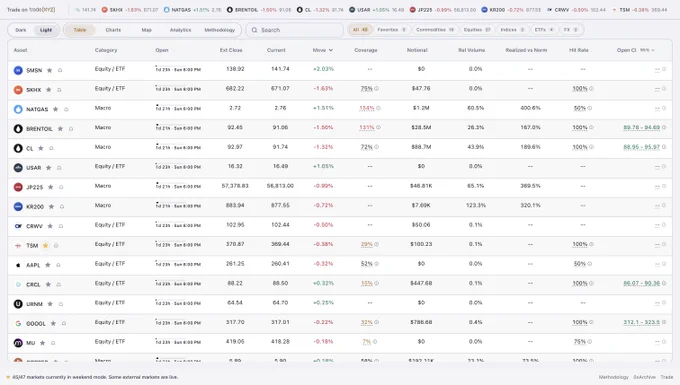Filter by Equities category

click(x=477, y=30)
